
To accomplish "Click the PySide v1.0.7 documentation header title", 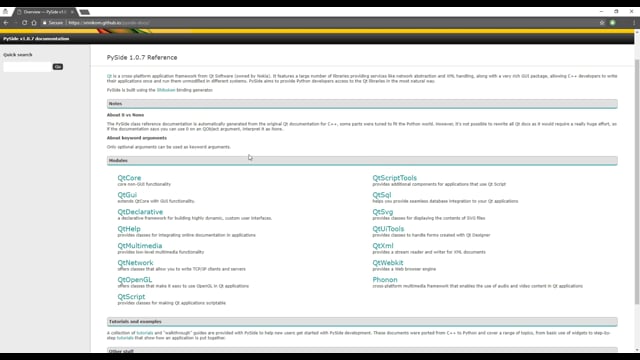I will (x=36, y=39).
